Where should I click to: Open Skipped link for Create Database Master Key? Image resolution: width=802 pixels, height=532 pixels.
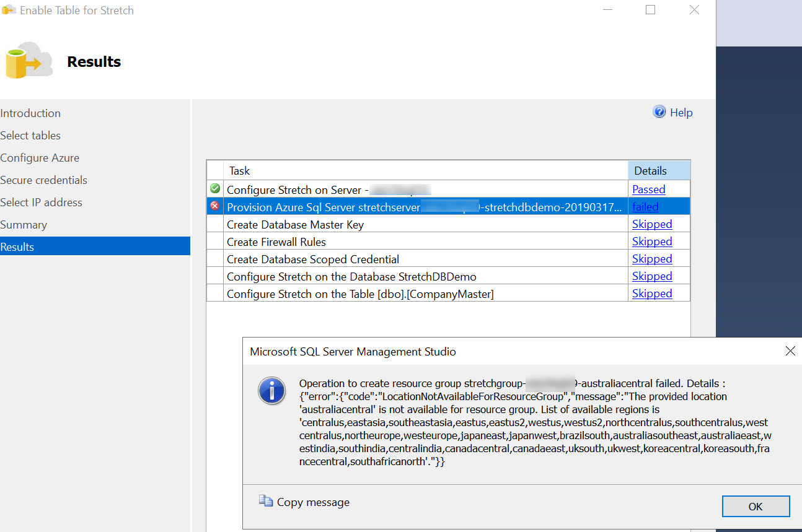tap(652, 224)
